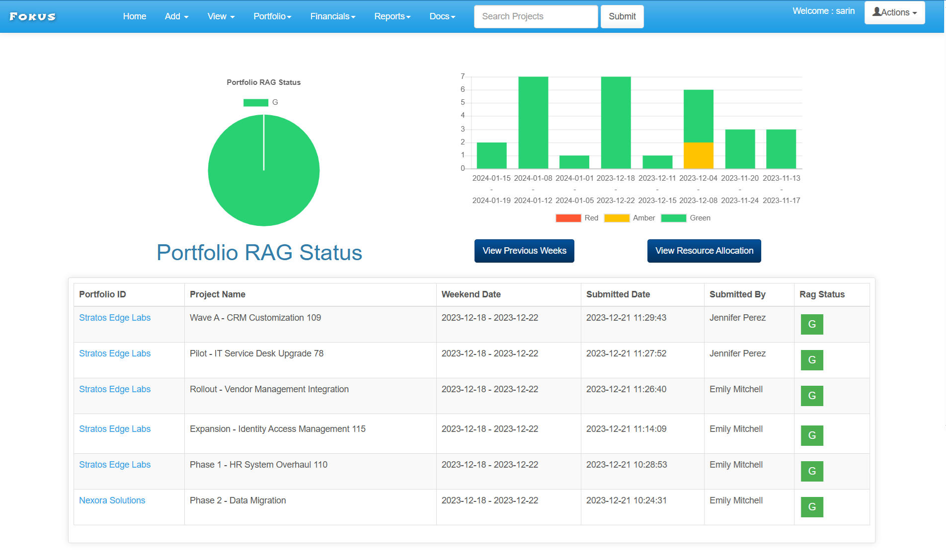Click G status badge for CRM Customization 109
946x560 pixels.
[812, 324]
